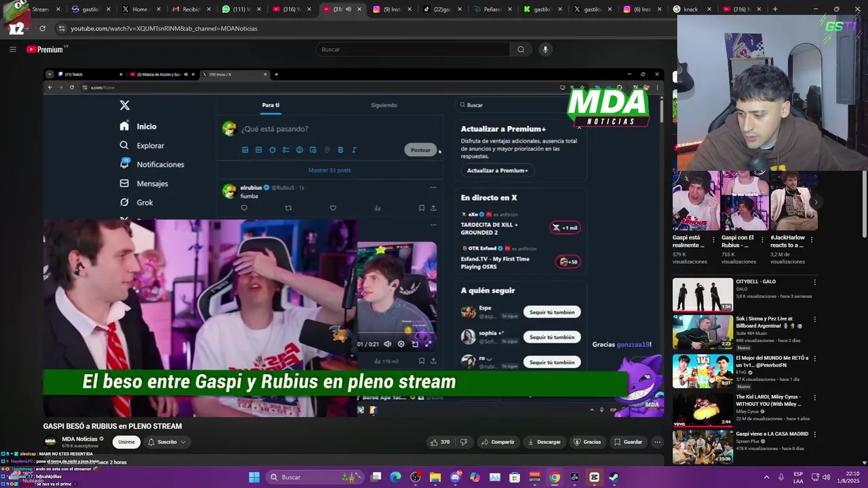The image size is (868, 488).
Task: Open more actions ellipsis under the video
Action: pyautogui.click(x=657, y=442)
